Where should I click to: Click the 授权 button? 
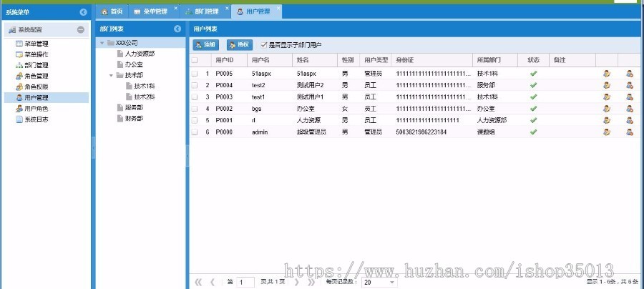[240, 45]
